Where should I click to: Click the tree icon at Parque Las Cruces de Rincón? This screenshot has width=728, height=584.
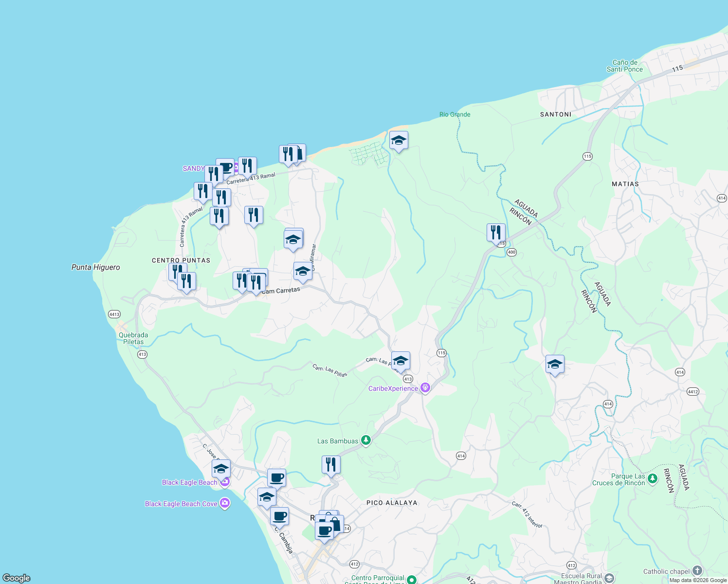click(x=652, y=479)
